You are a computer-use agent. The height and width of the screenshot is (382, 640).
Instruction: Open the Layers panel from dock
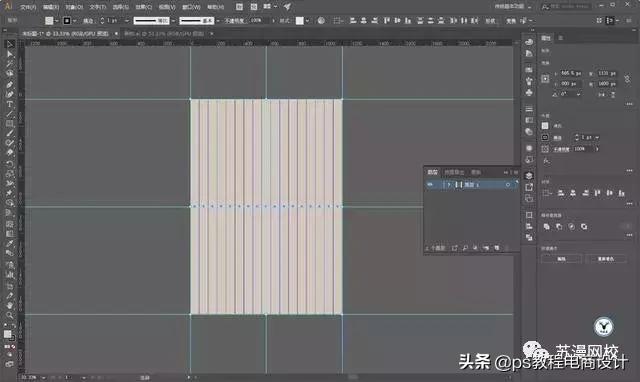(529, 175)
